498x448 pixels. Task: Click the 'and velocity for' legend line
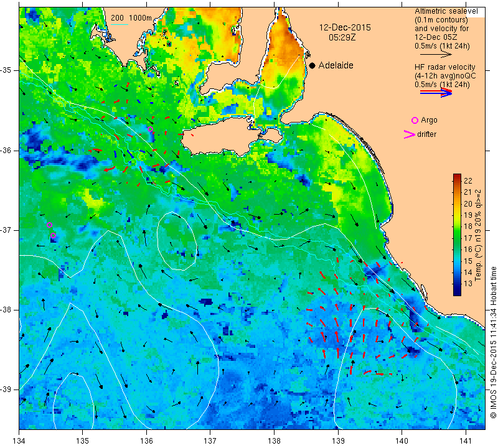click(x=442, y=29)
